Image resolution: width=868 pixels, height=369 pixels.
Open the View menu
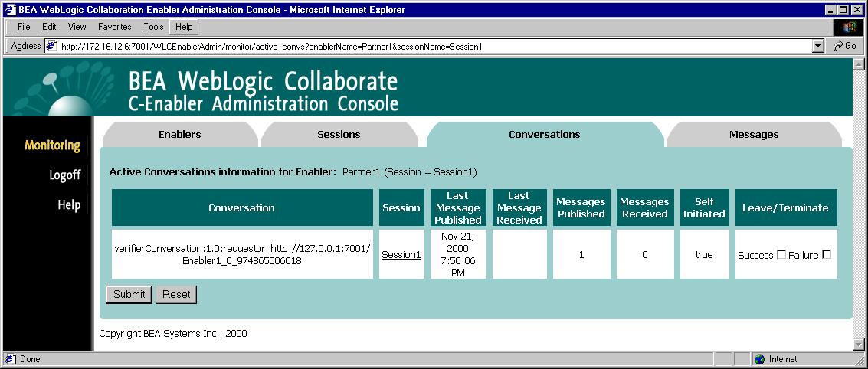[x=77, y=27]
